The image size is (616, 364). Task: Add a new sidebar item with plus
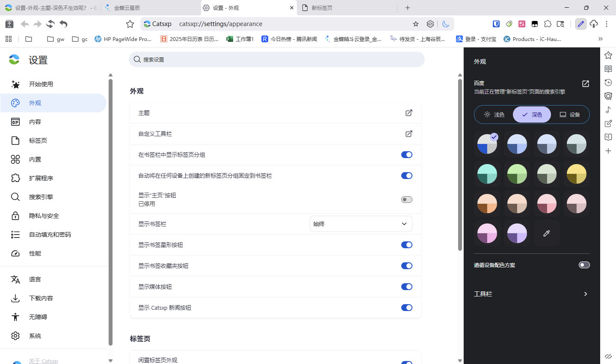pyautogui.click(x=608, y=151)
